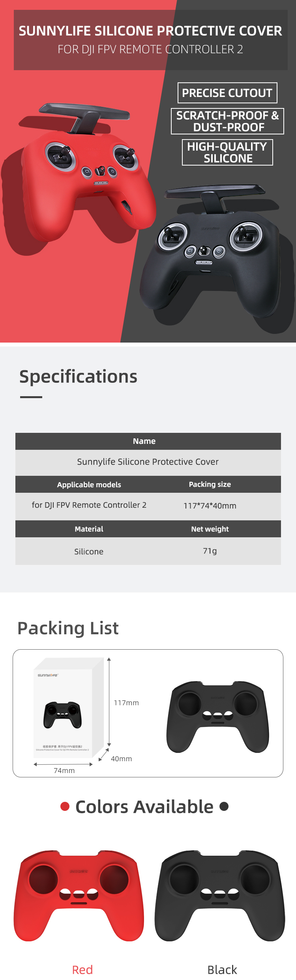Select the Black color label

(x=222, y=970)
